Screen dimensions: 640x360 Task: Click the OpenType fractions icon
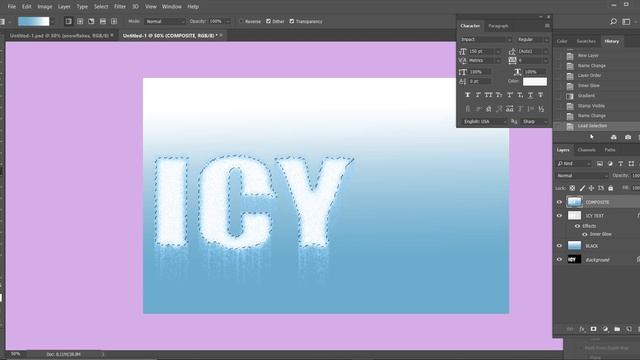point(541,109)
